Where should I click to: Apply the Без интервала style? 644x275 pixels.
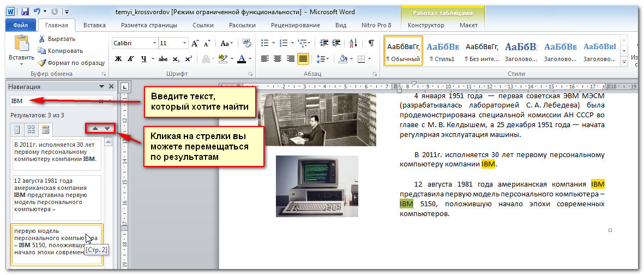[482, 51]
